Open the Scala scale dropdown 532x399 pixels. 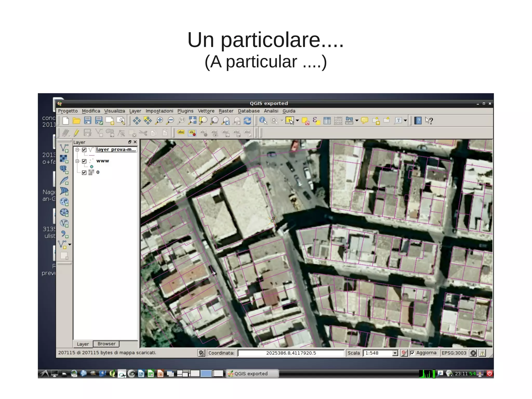pos(395,353)
